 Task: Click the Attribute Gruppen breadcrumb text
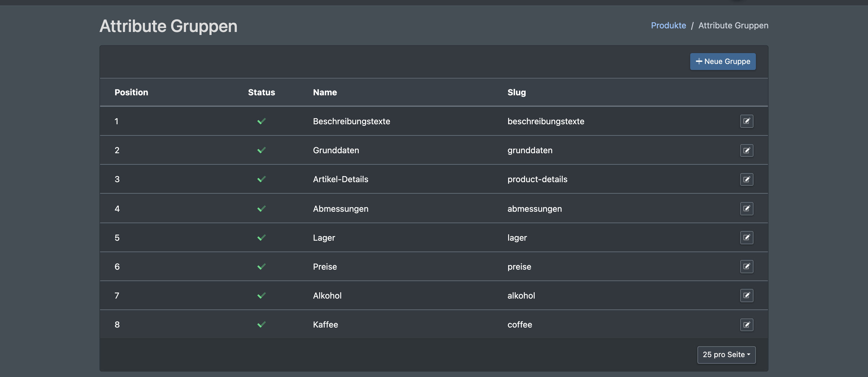tap(733, 25)
